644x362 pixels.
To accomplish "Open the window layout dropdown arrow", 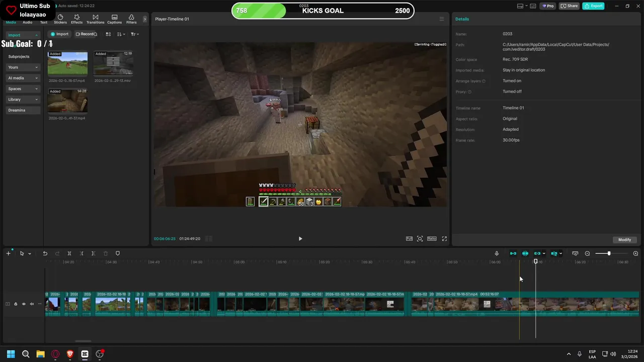I will tap(527, 6).
